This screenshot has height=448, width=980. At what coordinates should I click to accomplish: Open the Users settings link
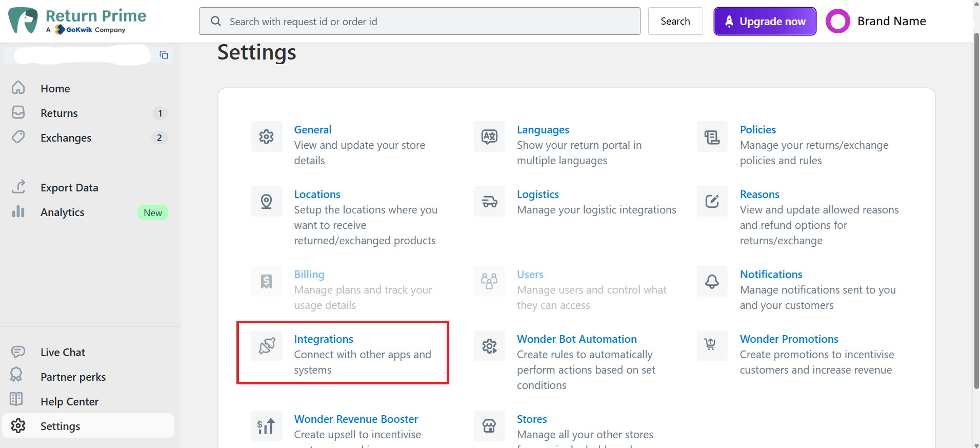[x=530, y=274]
